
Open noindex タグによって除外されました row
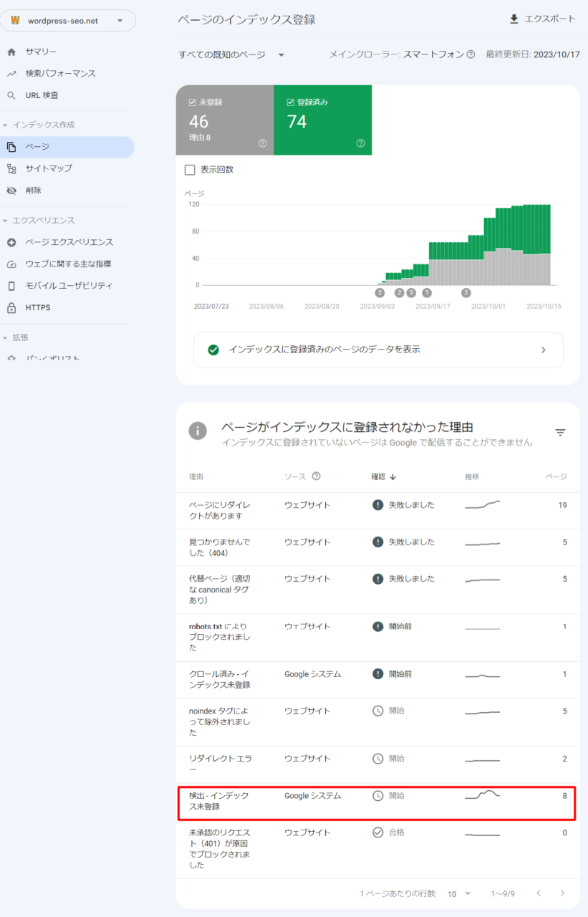[378, 722]
